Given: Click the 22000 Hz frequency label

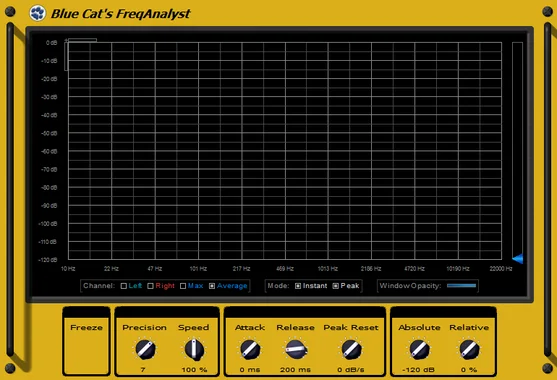Looking at the screenshot, I should click(x=501, y=269).
